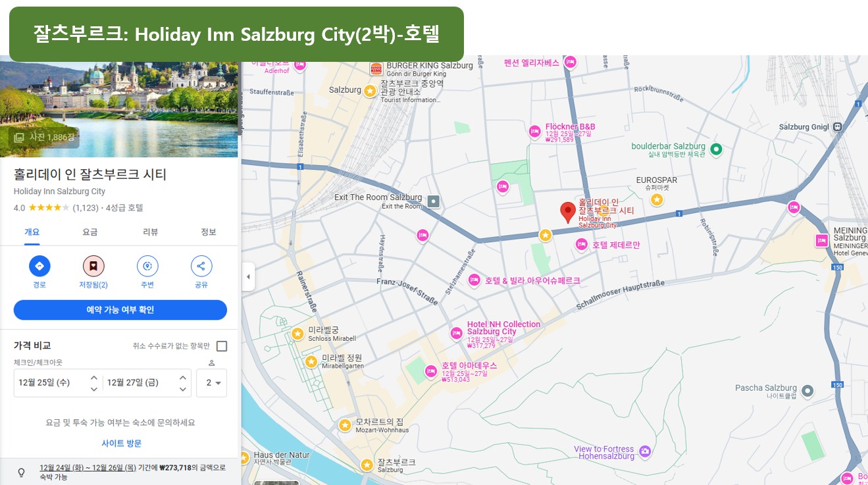Switch to the 요금 tab
The image size is (868, 485).
[90, 232]
